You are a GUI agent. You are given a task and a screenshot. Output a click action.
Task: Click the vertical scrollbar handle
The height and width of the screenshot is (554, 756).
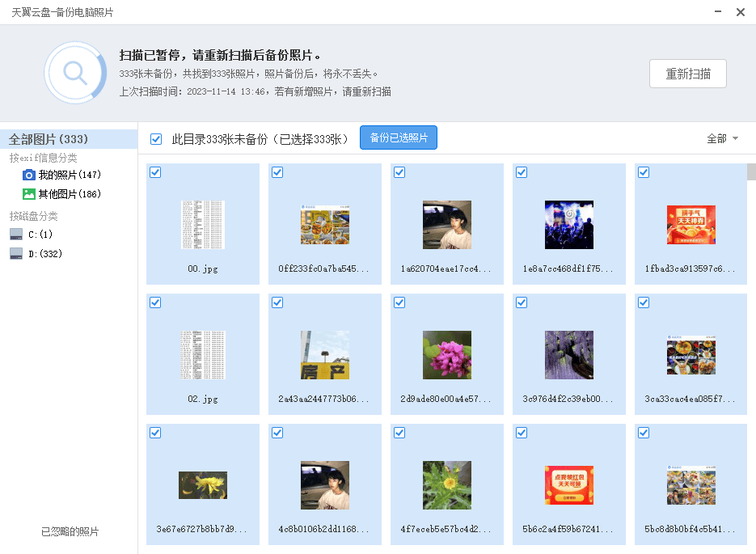751,171
